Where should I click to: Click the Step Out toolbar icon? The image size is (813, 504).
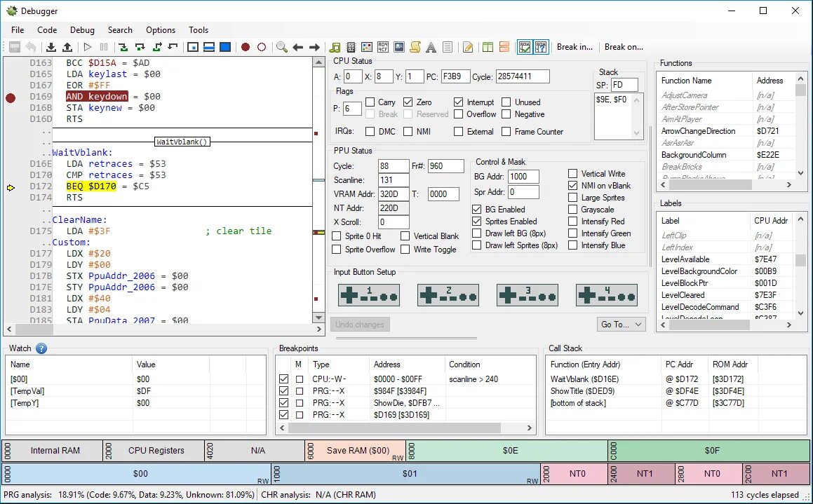156,47
